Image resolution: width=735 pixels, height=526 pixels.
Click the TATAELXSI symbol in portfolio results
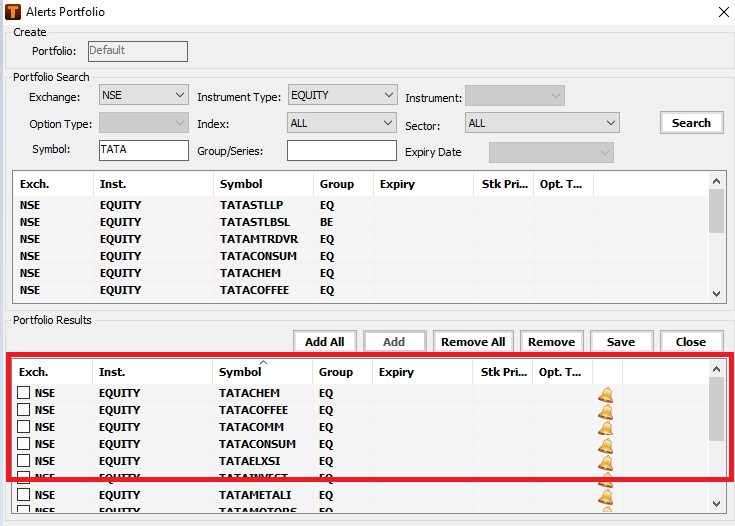249,461
